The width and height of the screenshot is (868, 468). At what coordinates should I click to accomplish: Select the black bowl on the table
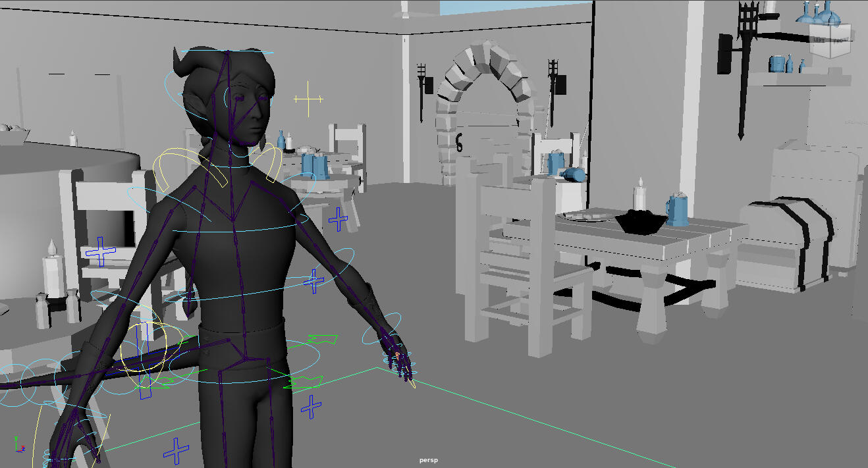point(640,222)
